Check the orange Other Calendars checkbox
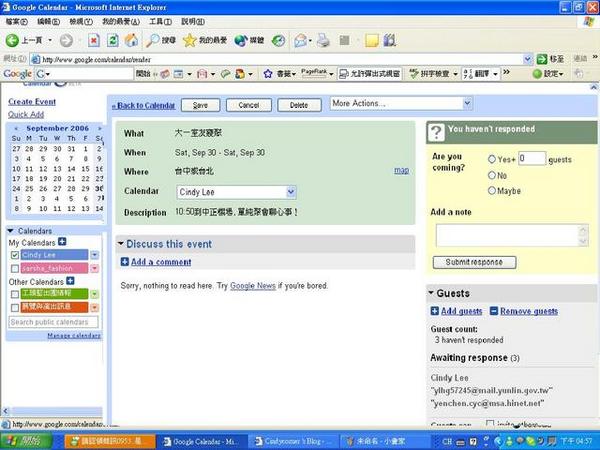 [15, 308]
